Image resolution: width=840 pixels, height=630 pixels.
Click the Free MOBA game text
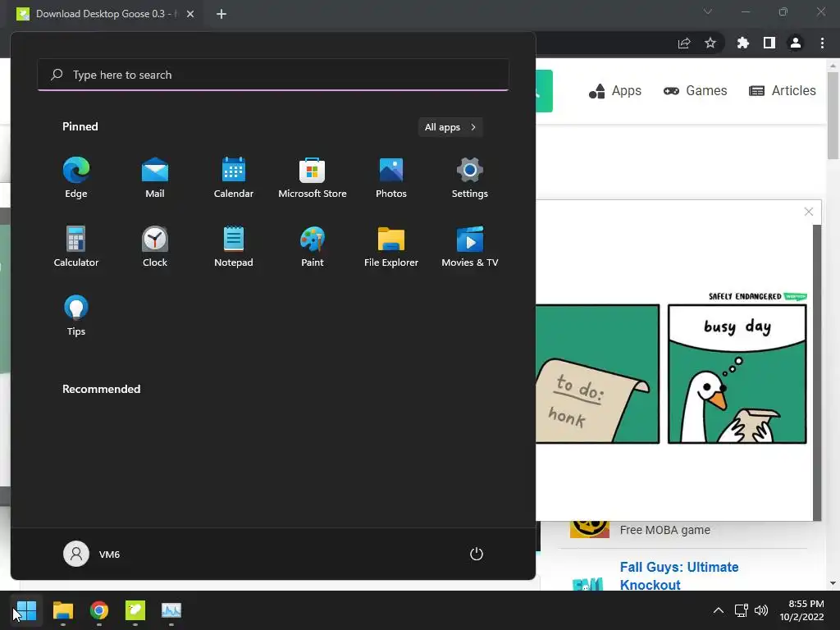664,530
